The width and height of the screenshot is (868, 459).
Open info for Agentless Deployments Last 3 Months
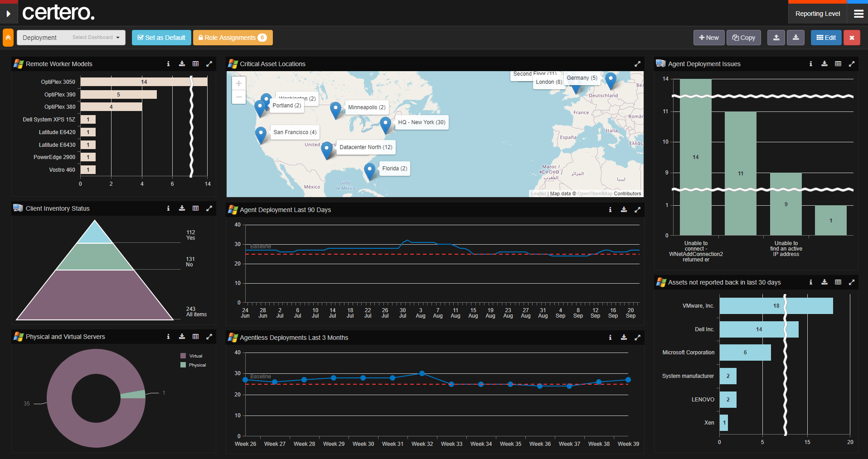[610, 337]
